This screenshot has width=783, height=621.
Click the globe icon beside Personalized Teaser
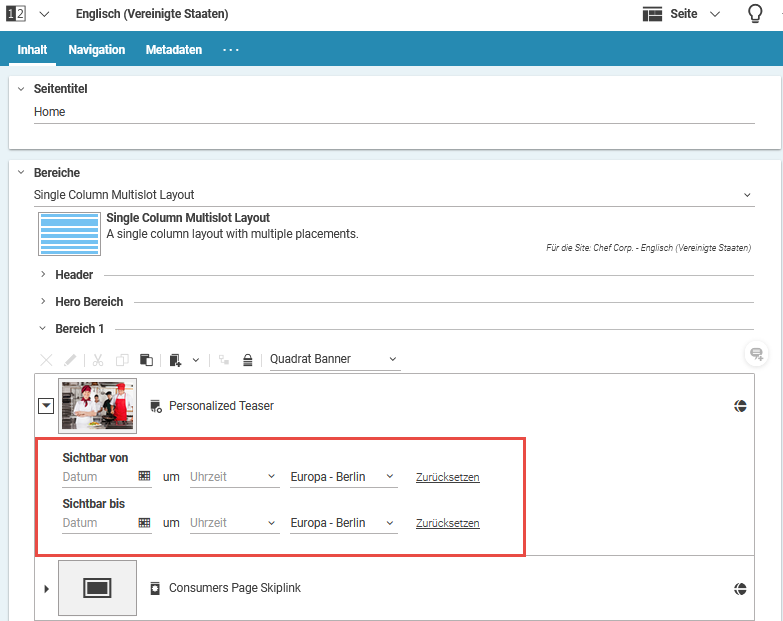pyautogui.click(x=740, y=405)
